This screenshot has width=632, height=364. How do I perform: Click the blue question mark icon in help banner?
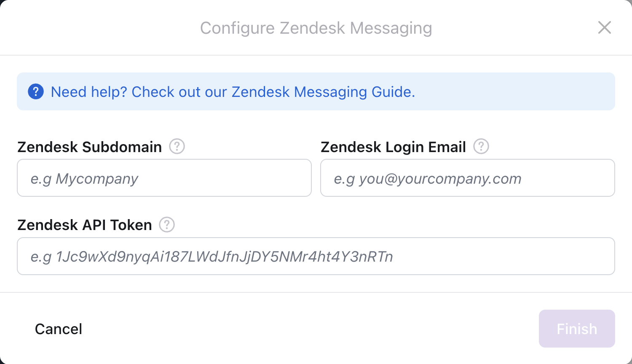(x=36, y=91)
